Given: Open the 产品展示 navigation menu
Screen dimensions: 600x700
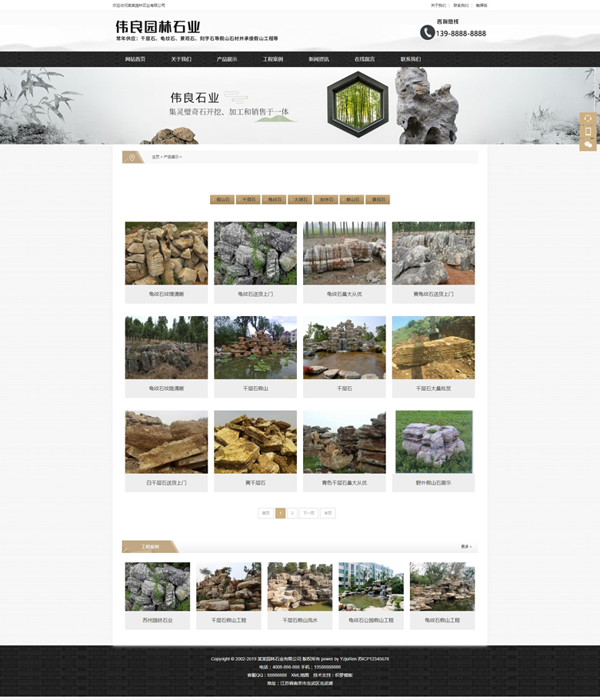Looking at the screenshot, I should 227,59.
